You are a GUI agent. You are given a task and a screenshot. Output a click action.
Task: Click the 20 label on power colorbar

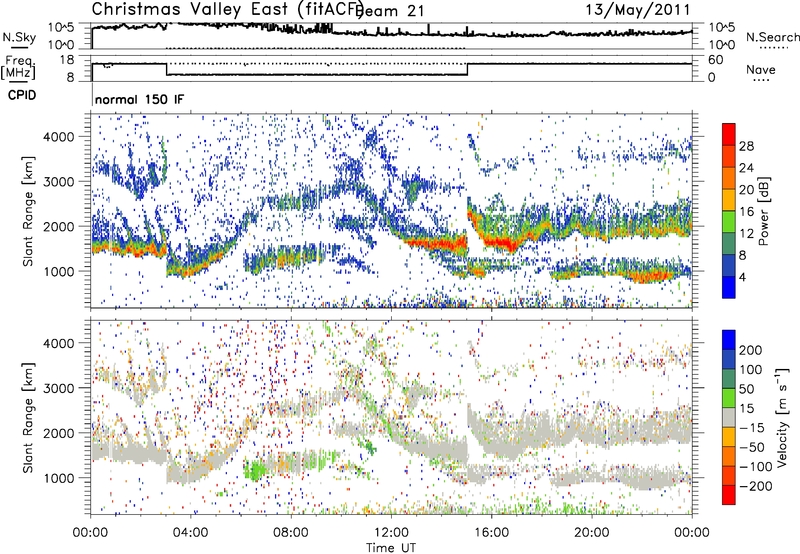click(746, 190)
